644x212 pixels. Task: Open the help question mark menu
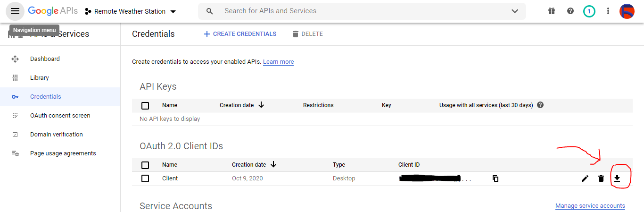click(570, 11)
